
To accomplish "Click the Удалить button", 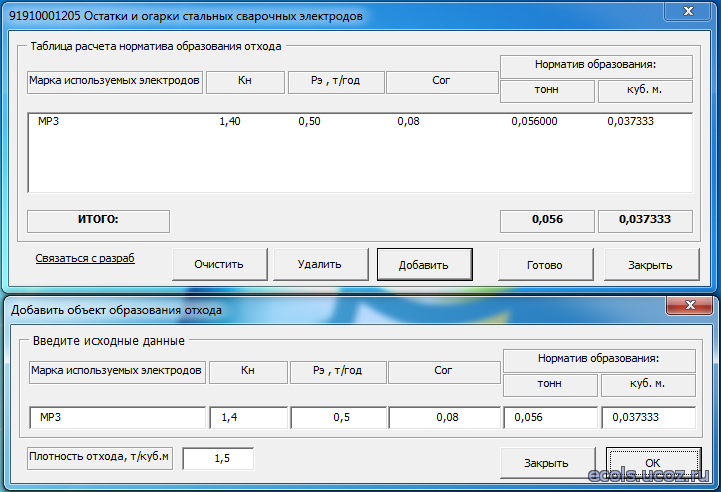I will (x=320, y=264).
